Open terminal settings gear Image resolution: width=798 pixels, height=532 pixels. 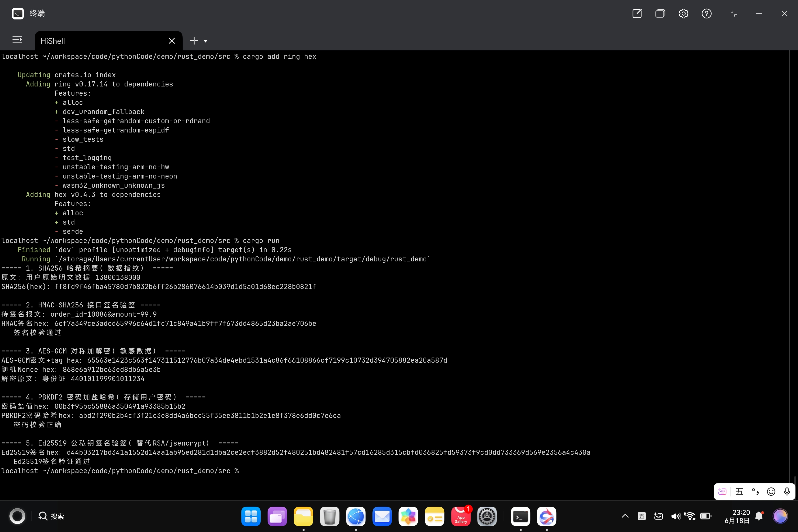pyautogui.click(x=683, y=14)
